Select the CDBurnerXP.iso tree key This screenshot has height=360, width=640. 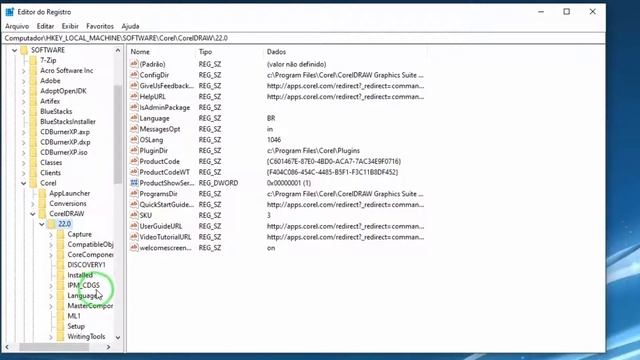(64, 152)
